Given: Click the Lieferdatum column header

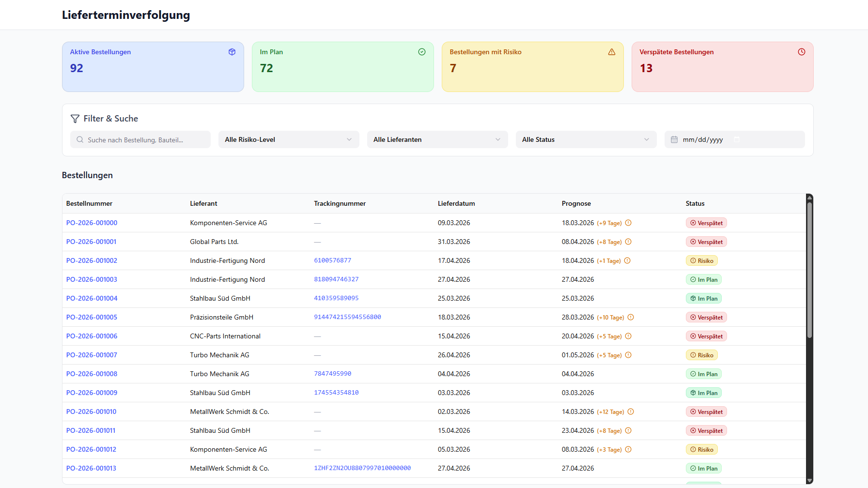Looking at the screenshot, I should [x=456, y=204].
